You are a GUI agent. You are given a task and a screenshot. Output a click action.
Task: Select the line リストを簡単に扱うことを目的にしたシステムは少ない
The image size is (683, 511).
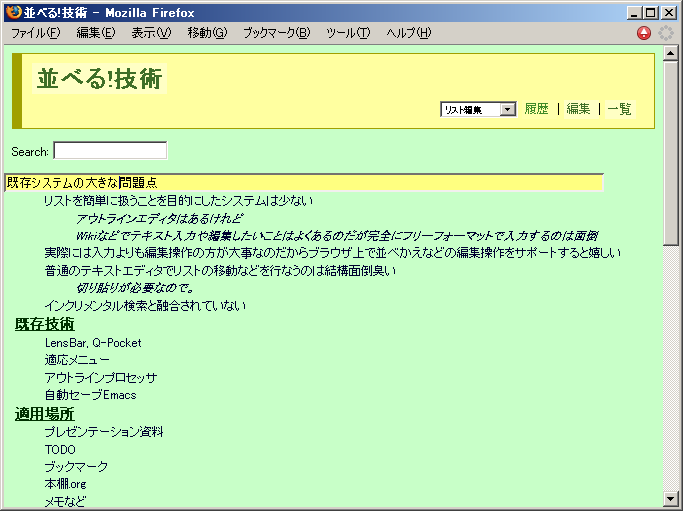[x=179, y=201]
